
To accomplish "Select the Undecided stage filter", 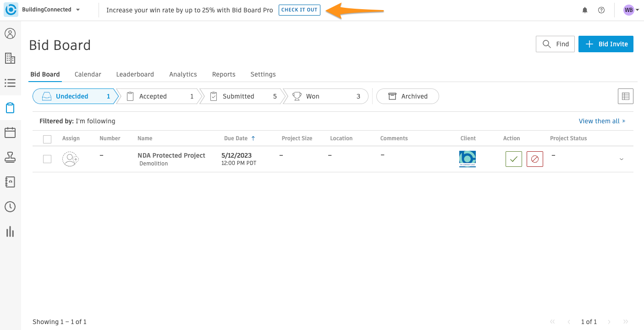I will [75, 96].
